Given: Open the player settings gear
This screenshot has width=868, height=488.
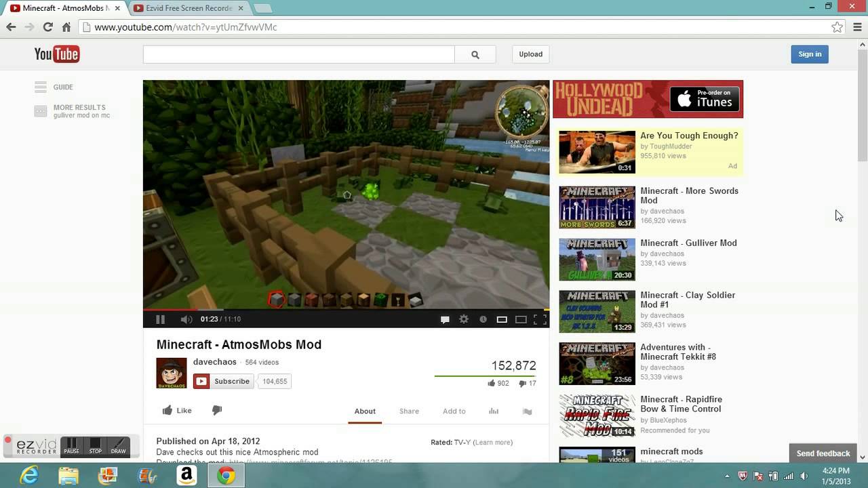Looking at the screenshot, I should [x=464, y=319].
